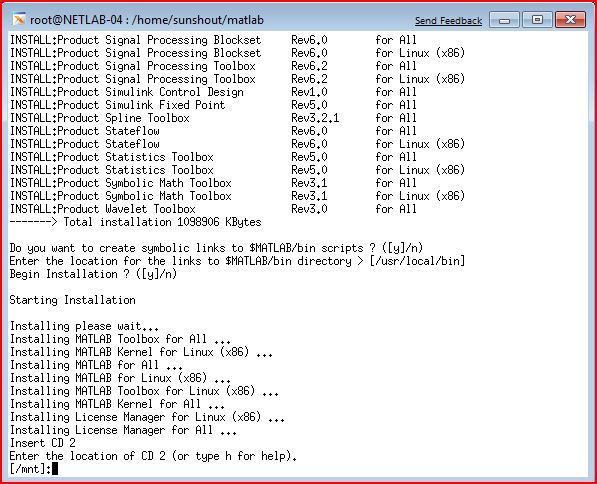Click 'Symbolic Math Toolbox' for Linux (x86) line
This screenshot has height=484, width=597.
[x=237, y=196]
